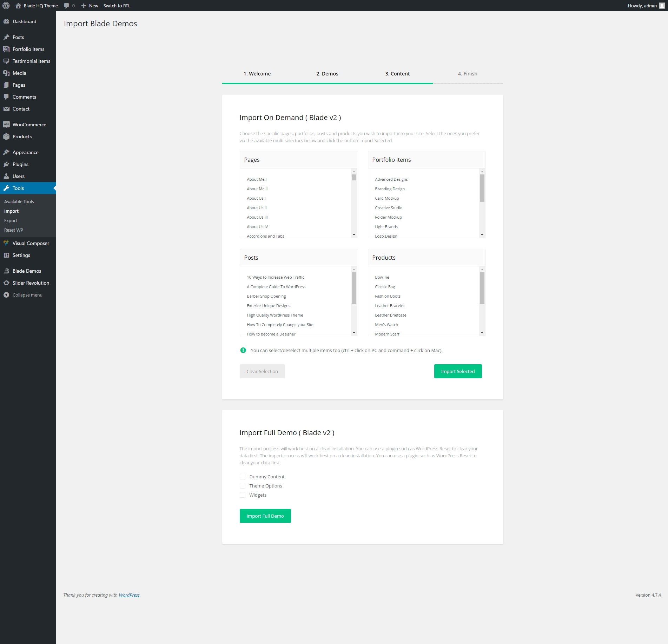Click Portfolio Items list down arrow
The height and width of the screenshot is (644, 668).
[x=482, y=235]
